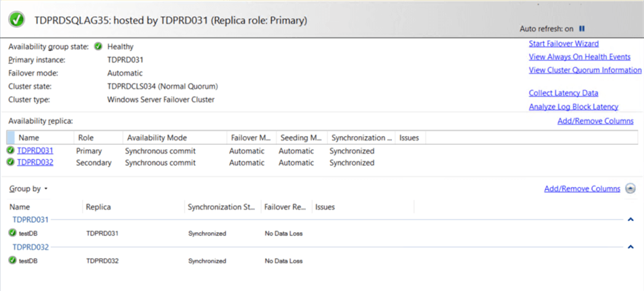Click testDB status icon under TDPRD031 group

tap(12, 233)
